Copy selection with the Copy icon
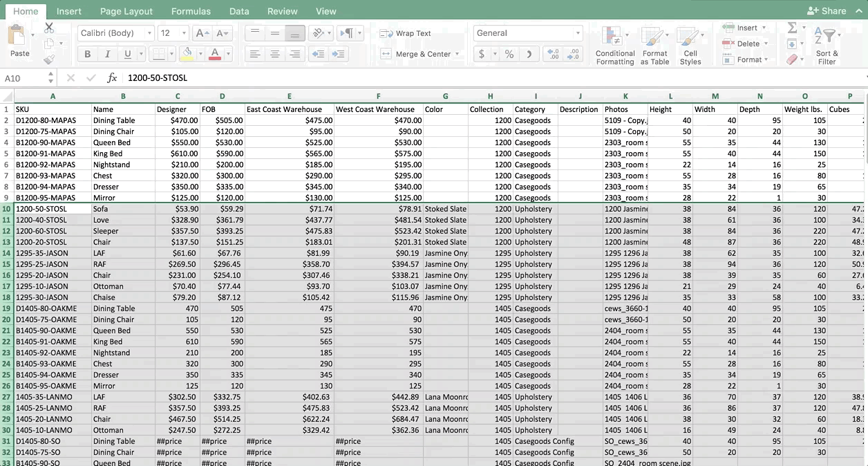The image size is (868, 466). (49, 44)
